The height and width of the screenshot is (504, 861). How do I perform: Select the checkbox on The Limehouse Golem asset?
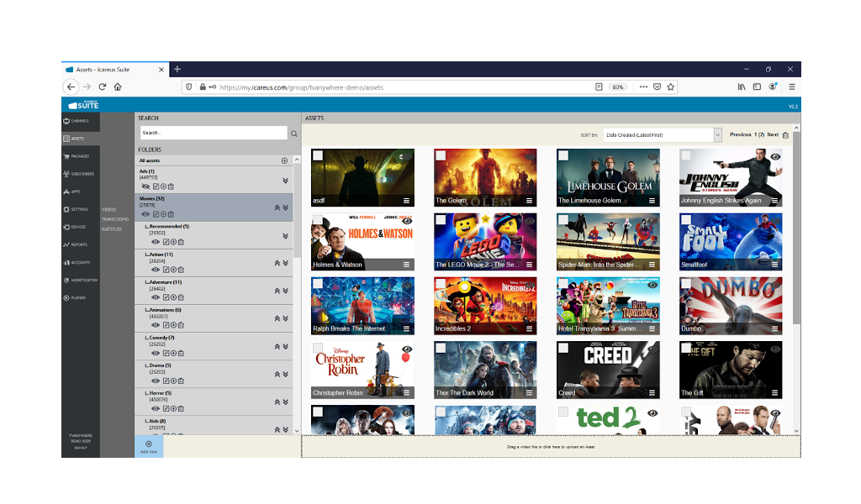pyautogui.click(x=563, y=155)
